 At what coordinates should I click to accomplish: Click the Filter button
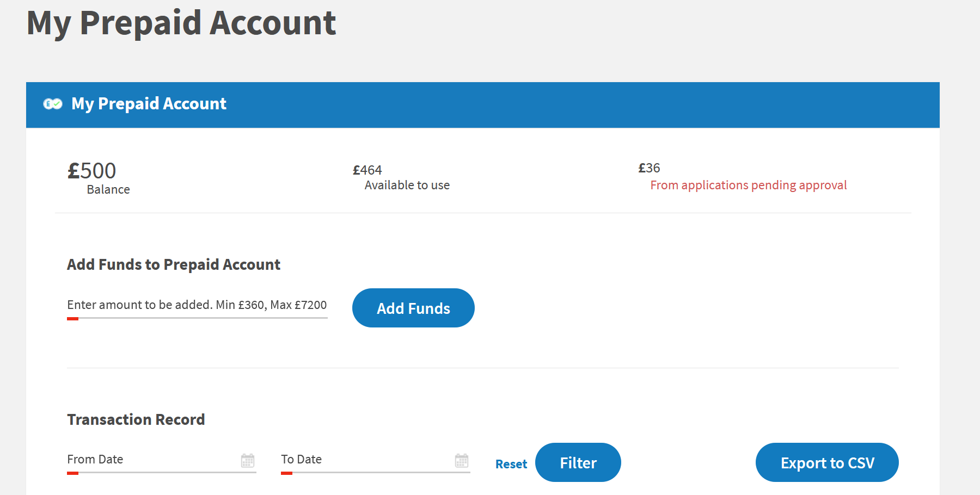pyautogui.click(x=578, y=462)
